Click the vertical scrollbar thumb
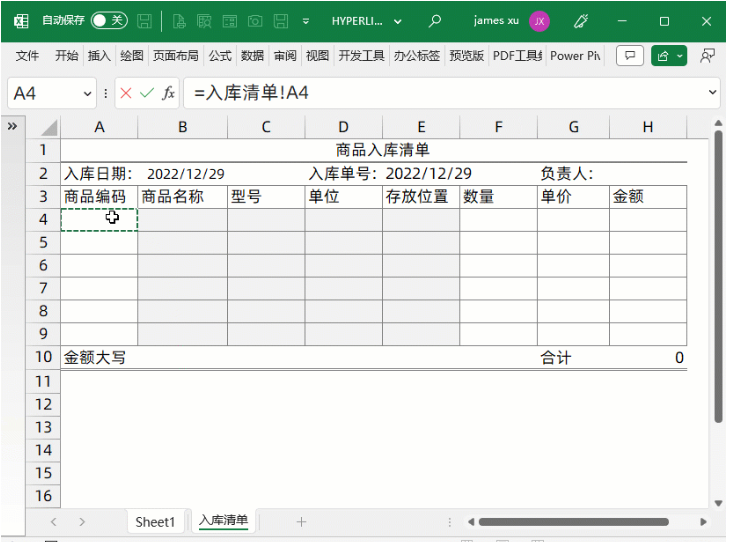Screen dimensions: 729x542 719,276
